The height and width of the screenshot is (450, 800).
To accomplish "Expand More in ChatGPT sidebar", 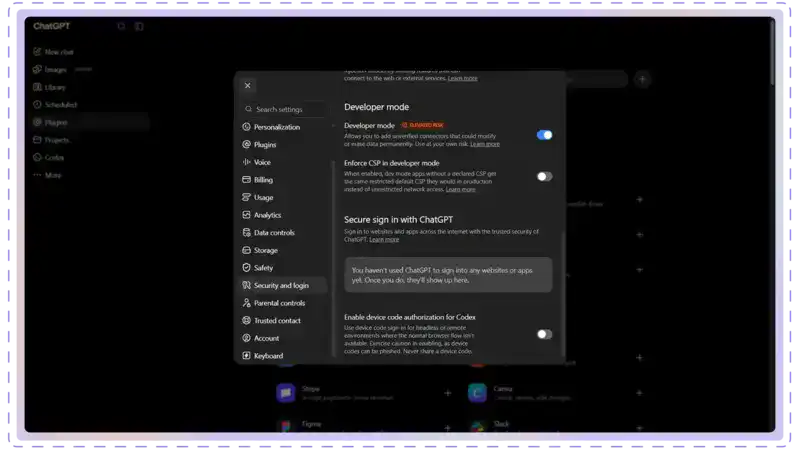I will 47,175.
